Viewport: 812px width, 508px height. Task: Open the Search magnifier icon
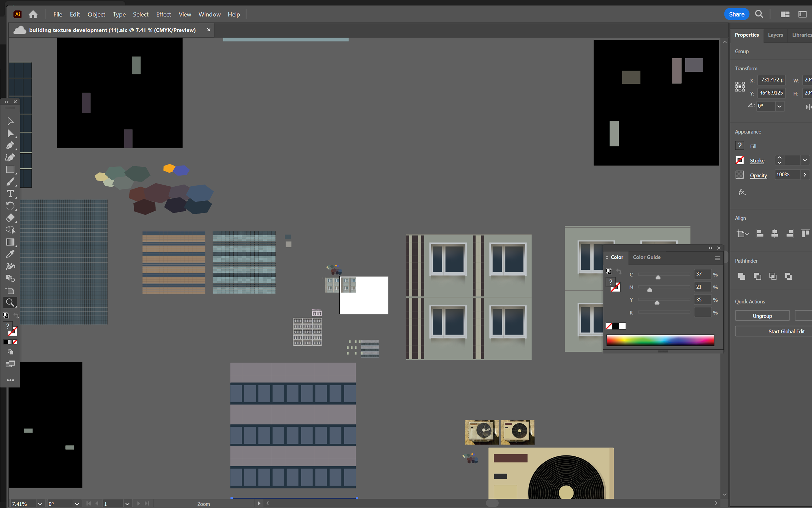coord(759,14)
